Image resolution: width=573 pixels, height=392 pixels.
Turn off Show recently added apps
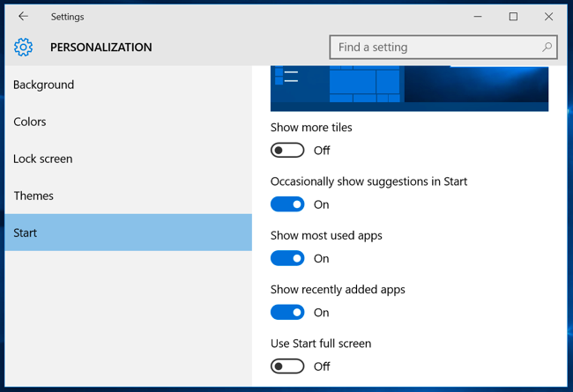(287, 313)
